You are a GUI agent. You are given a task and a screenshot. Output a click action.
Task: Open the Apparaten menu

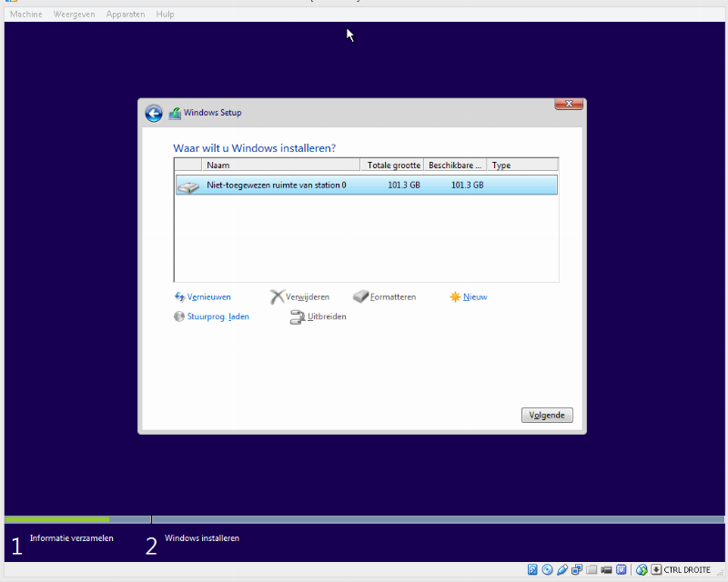[126, 15]
